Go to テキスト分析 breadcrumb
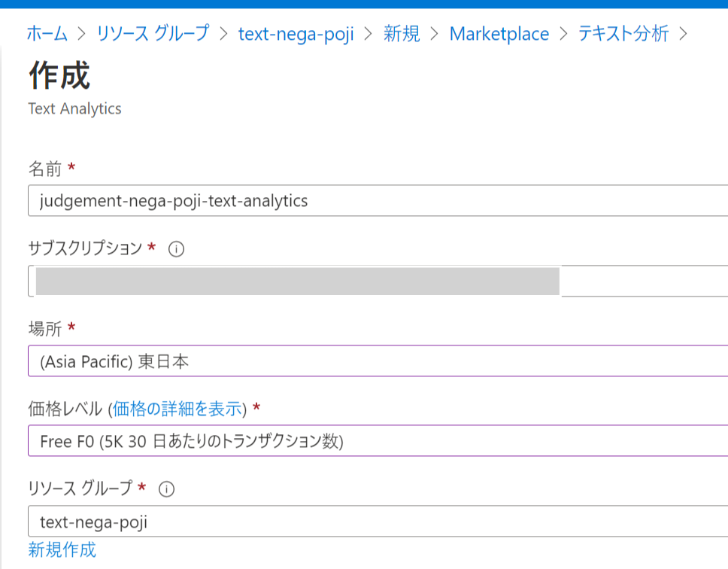The width and height of the screenshot is (728, 569). click(x=623, y=34)
